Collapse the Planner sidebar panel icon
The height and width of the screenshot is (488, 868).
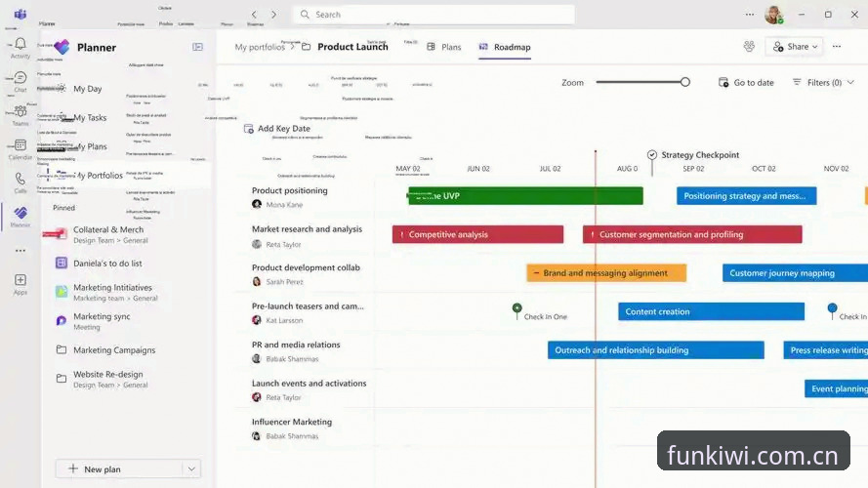tap(197, 47)
